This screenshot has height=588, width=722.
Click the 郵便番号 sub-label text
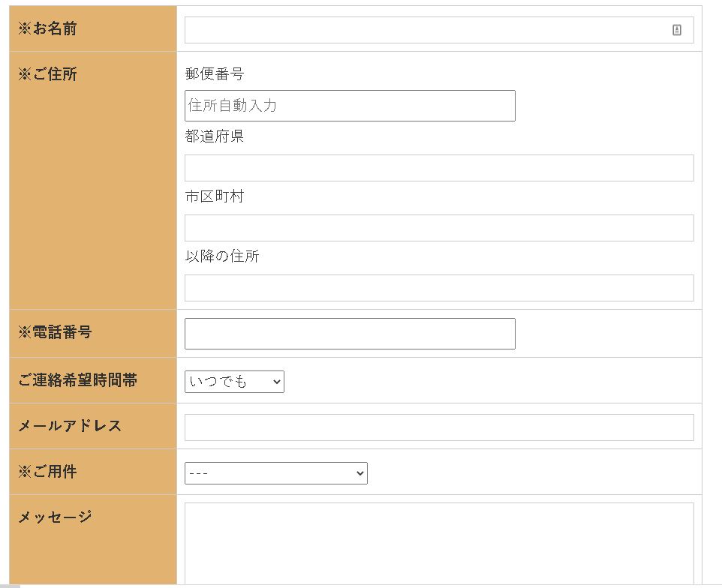215,74
